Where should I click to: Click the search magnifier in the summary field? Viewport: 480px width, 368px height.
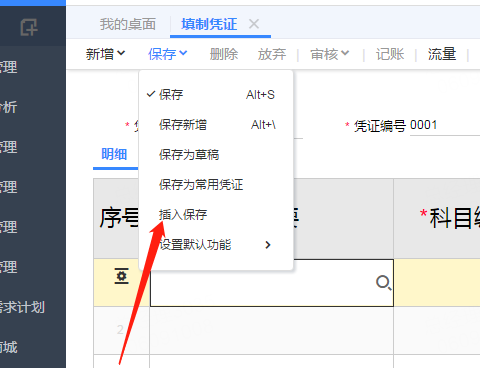[383, 283]
